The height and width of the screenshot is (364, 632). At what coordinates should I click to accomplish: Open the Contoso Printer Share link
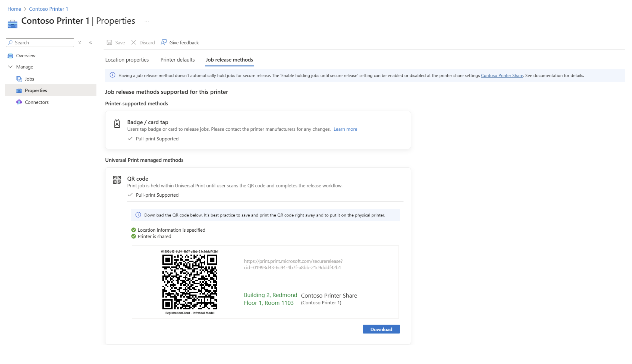[502, 76]
